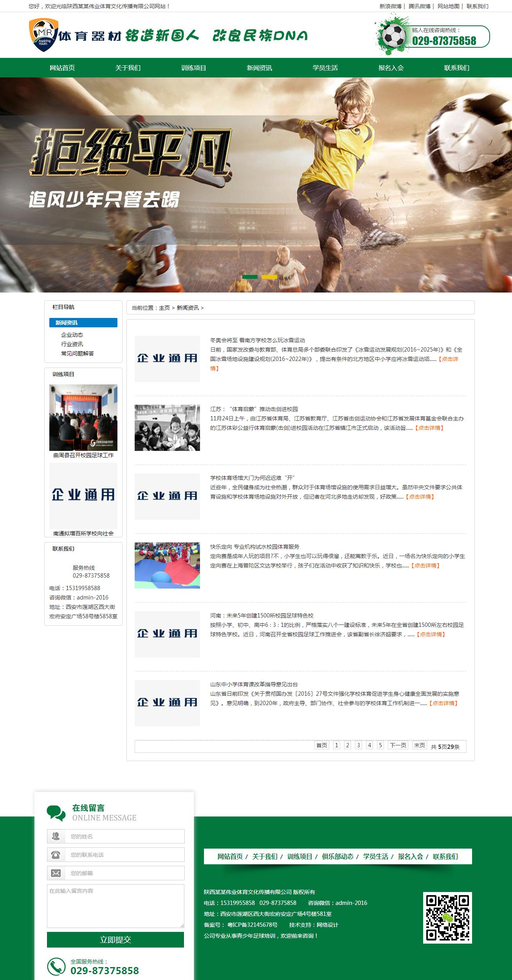
Task: Open 训练项目 in the green navigation bar
Action: tap(193, 68)
